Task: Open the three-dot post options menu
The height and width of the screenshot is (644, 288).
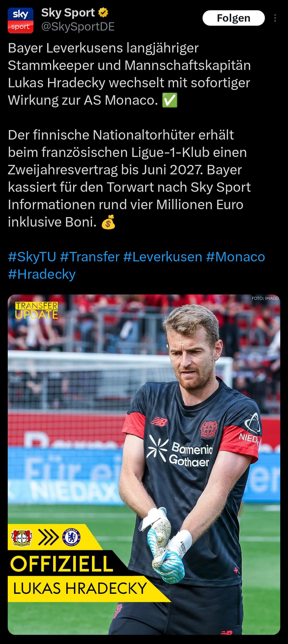Action: click(275, 18)
